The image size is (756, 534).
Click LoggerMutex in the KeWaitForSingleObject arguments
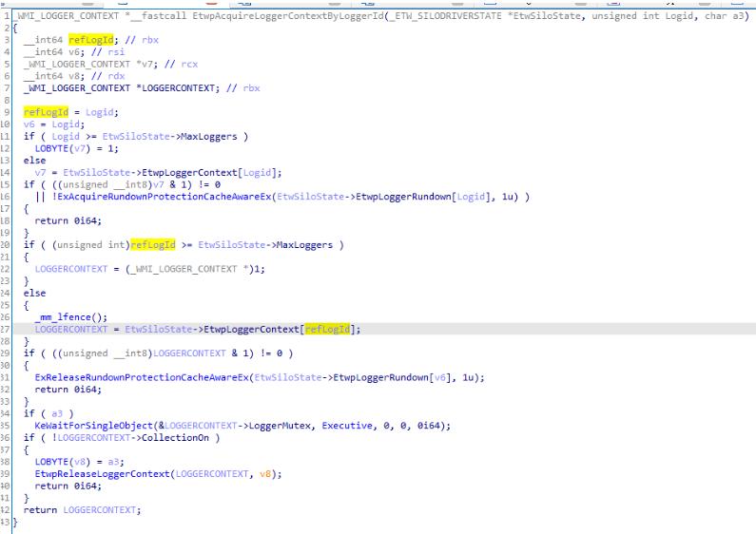(280, 425)
